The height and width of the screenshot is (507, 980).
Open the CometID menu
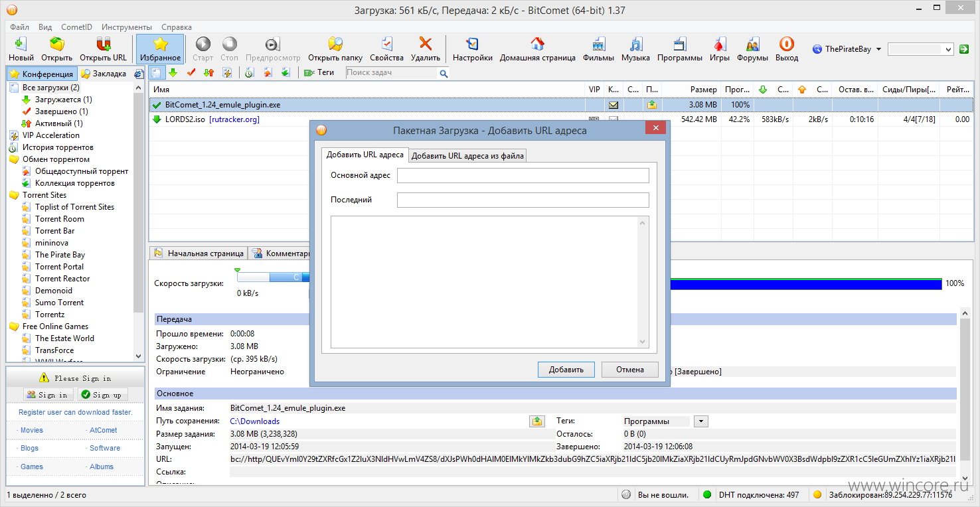click(x=76, y=27)
